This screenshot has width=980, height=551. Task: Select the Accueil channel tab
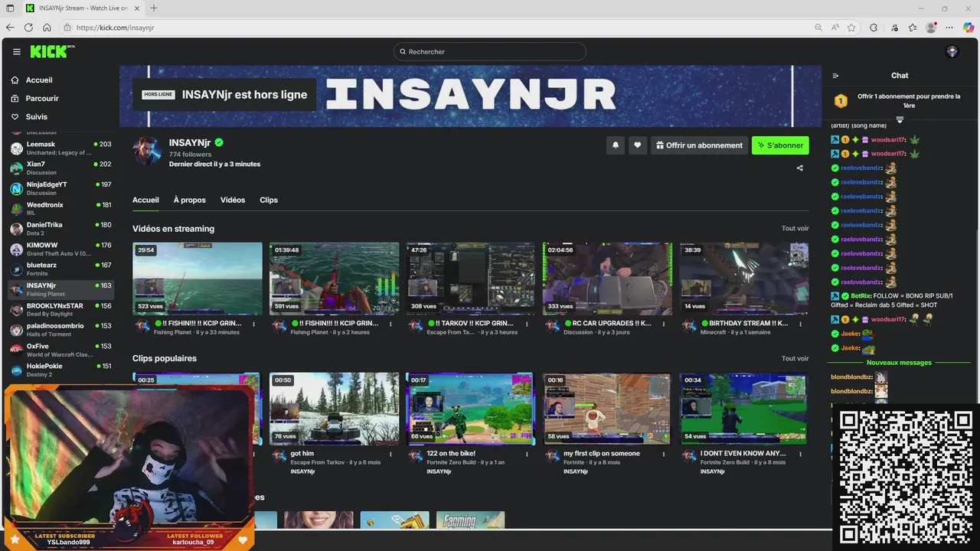145,200
